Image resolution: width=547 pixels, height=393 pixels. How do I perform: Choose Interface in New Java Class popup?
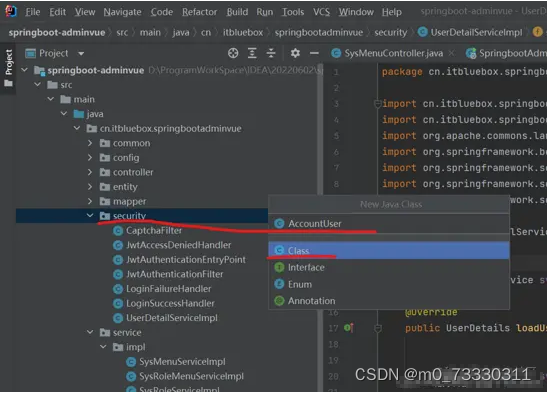389,267
